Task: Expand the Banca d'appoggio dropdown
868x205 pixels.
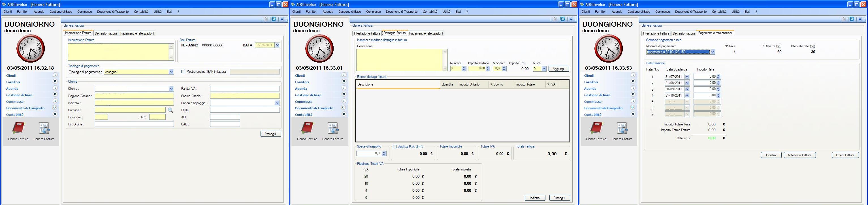Action: click(277, 103)
